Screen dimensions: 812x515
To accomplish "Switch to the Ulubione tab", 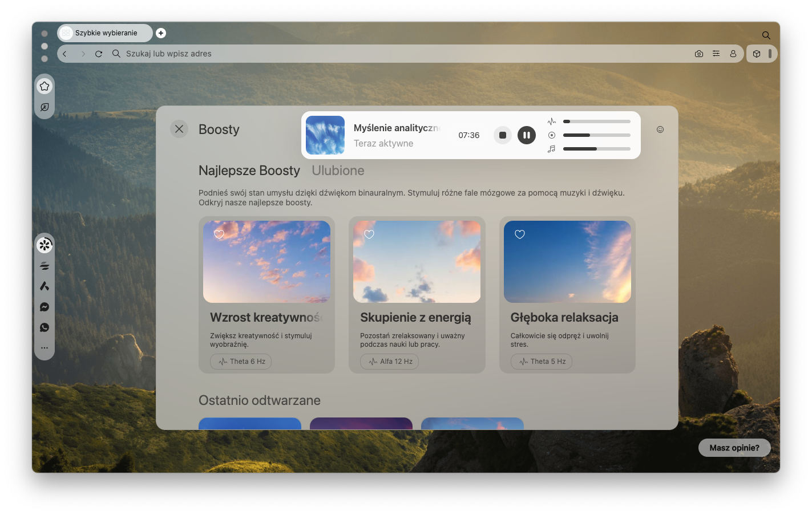I will 338,171.
